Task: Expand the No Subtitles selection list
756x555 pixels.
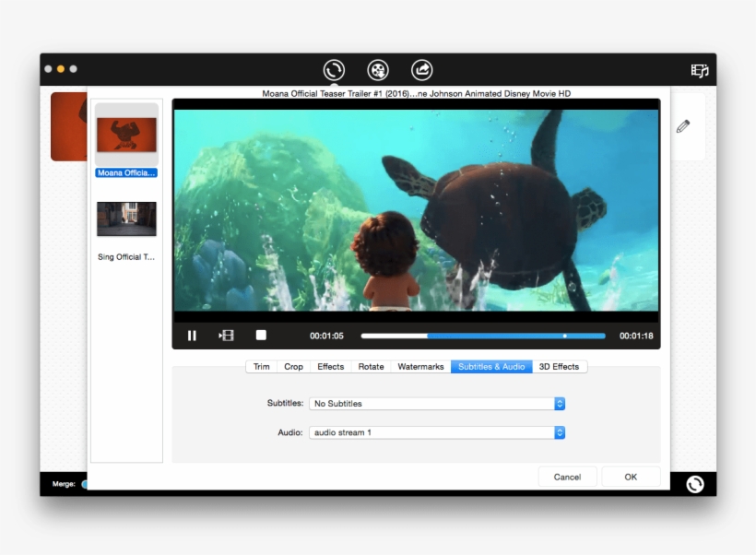Action: tap(561, 403)
